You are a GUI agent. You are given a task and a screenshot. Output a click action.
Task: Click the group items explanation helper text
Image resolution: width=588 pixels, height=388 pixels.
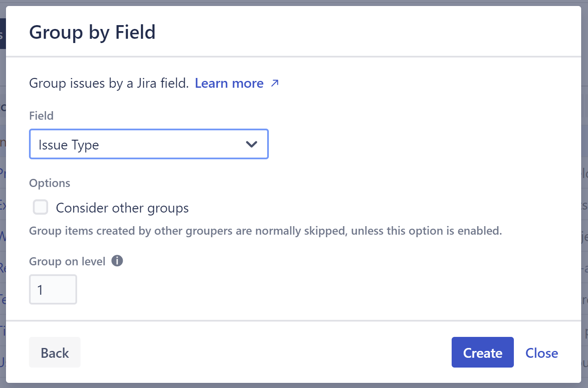(265, 230)
